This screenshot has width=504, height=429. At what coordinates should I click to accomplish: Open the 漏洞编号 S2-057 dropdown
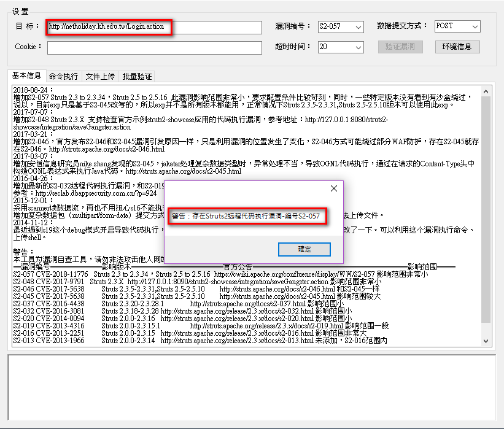coord(341,27)
